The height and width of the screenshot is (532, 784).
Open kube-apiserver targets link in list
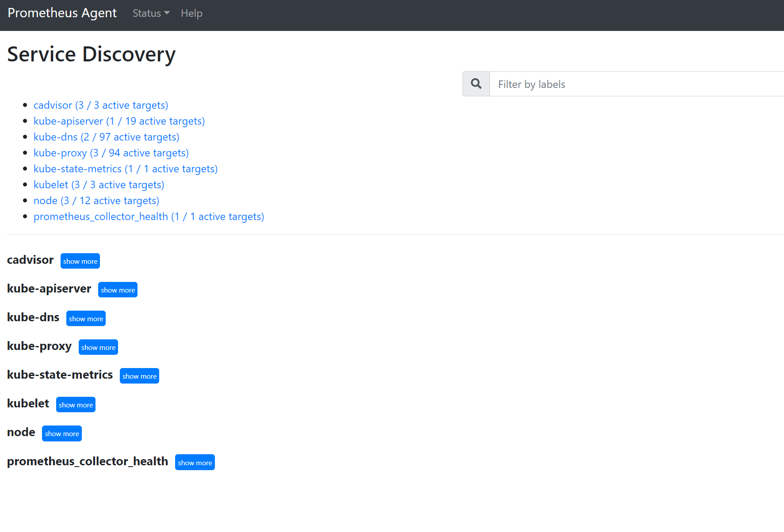point(119,121)
